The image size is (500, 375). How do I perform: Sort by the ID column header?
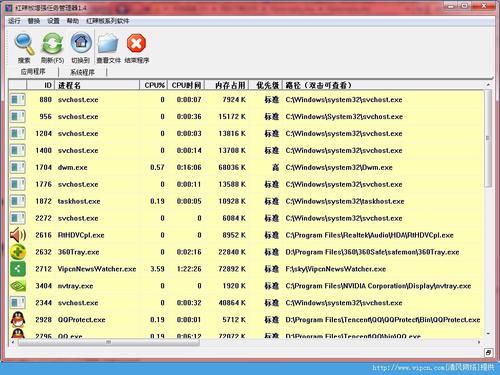pos(41,85)
